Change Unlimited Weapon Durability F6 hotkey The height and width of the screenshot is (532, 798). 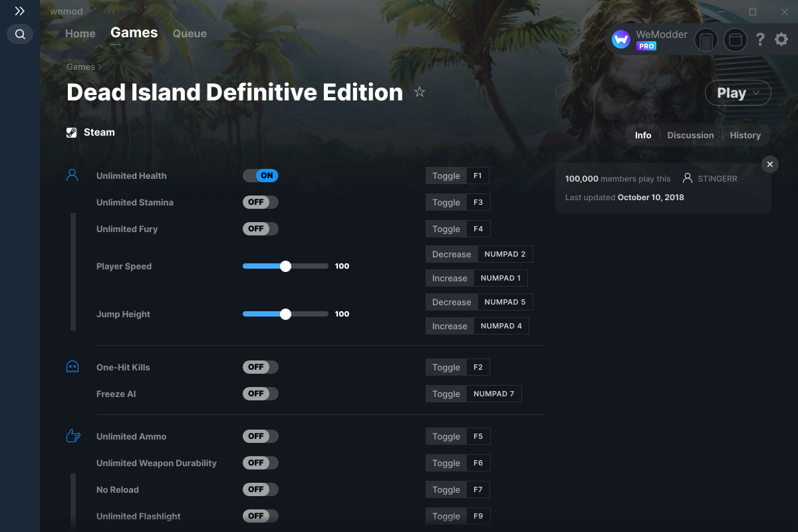point(478,463)
